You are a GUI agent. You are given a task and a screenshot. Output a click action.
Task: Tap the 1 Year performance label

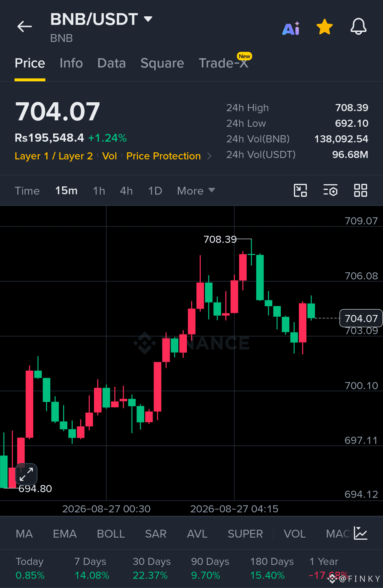click(324, 561)
